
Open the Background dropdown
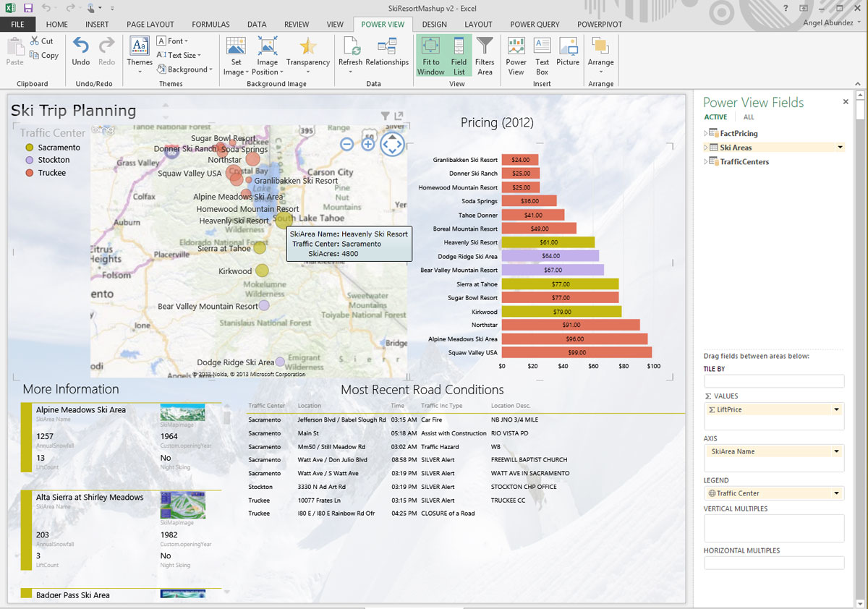coord(185,69)
